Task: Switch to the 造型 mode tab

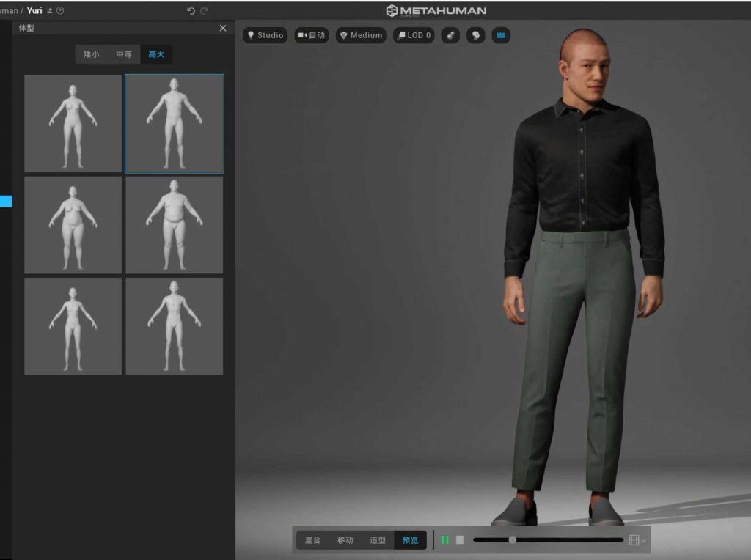Action: 378,540
